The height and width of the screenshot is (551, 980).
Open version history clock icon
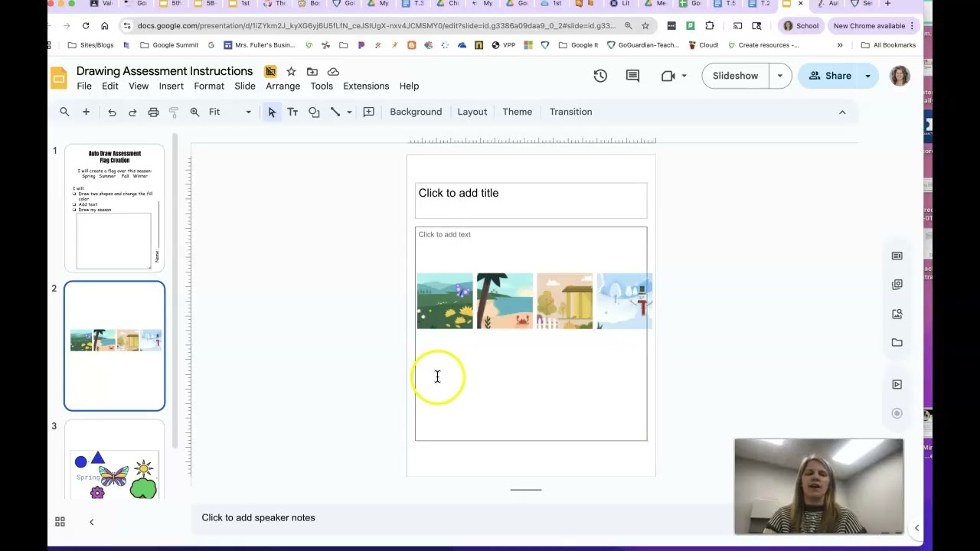tap(600, 76)
